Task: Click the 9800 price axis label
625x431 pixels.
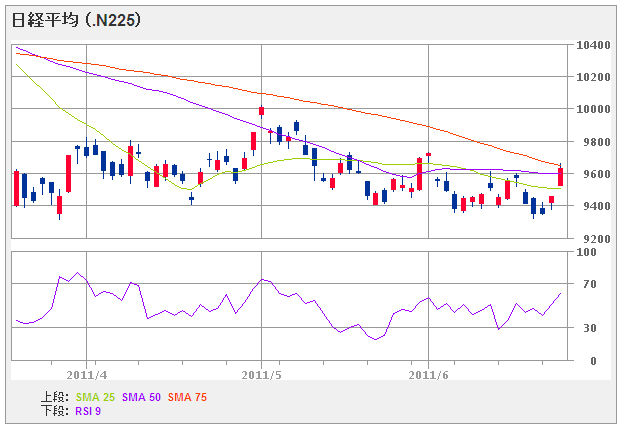Action: pyautogui.click(x=597, y=142)
